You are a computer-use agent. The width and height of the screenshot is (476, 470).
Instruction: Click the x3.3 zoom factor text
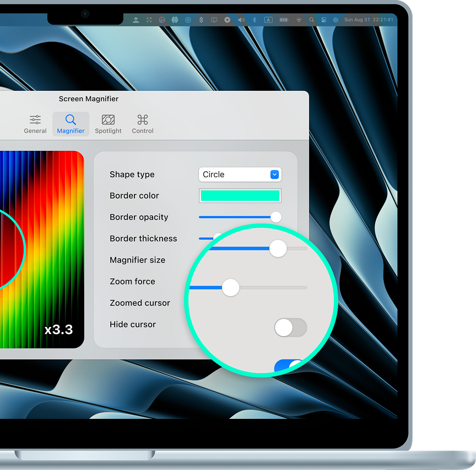[58, 330]
